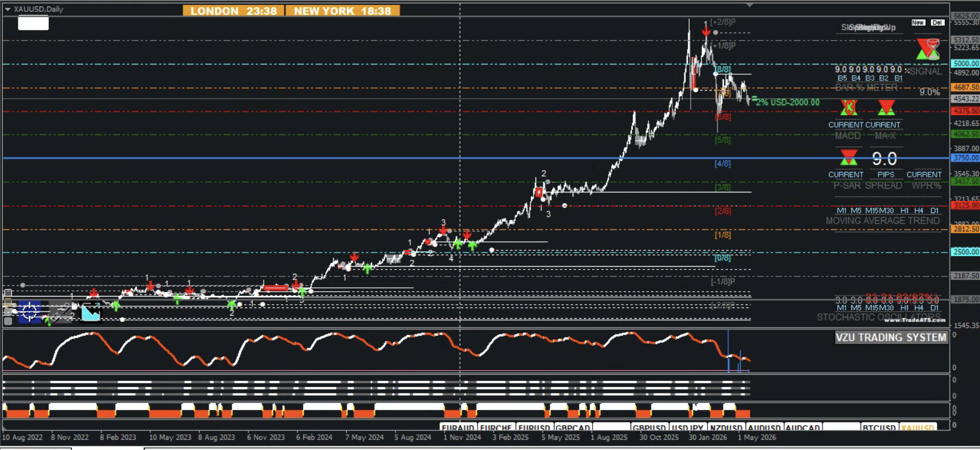Select the GBPCAD symbol tab
The image size is (980, 450).
coord(572,428)
